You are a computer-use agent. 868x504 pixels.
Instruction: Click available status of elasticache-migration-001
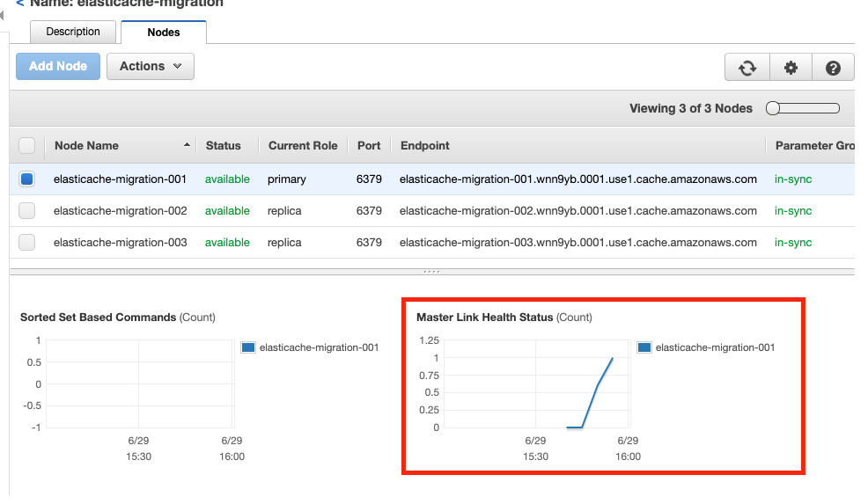pos(227,179)
